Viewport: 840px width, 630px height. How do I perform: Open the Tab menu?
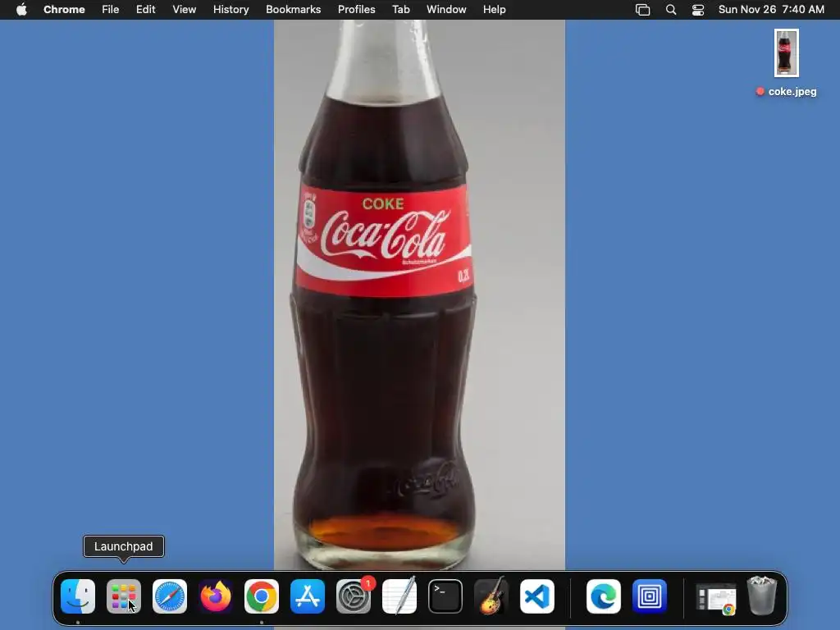pyautogui.click(x=400, y=10)
